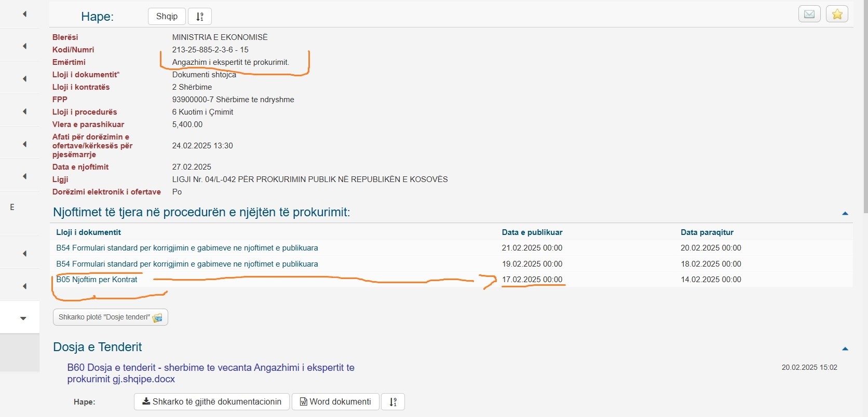Expand the downward arrow sidebar item
The width and height of the screenshot is (868, 417).
pyautogui.click(x=23, y=318)
